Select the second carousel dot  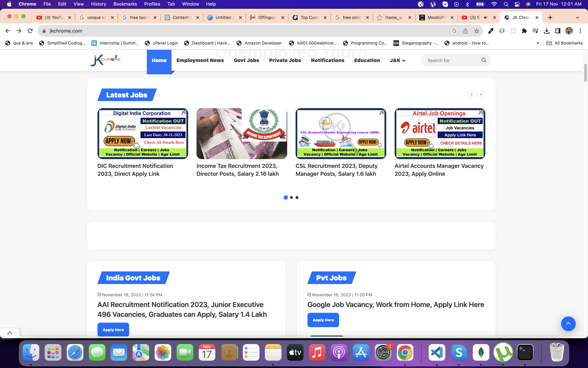pos(291,197)
